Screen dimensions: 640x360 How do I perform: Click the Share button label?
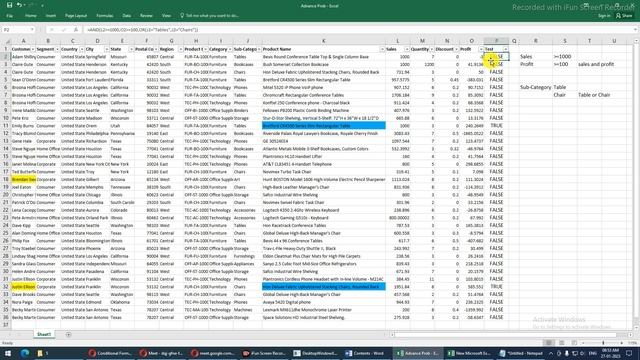tap(627, 16)
